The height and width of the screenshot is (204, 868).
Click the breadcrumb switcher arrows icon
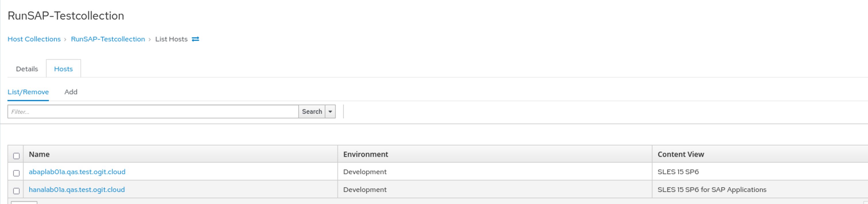point(195,39)
